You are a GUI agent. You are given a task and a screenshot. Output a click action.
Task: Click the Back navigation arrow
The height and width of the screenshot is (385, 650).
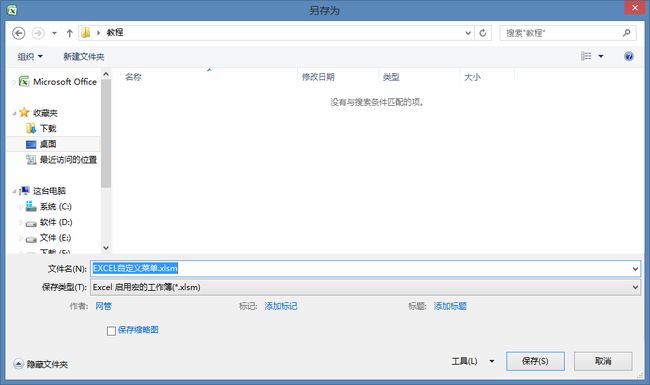[x=18, y=33]
